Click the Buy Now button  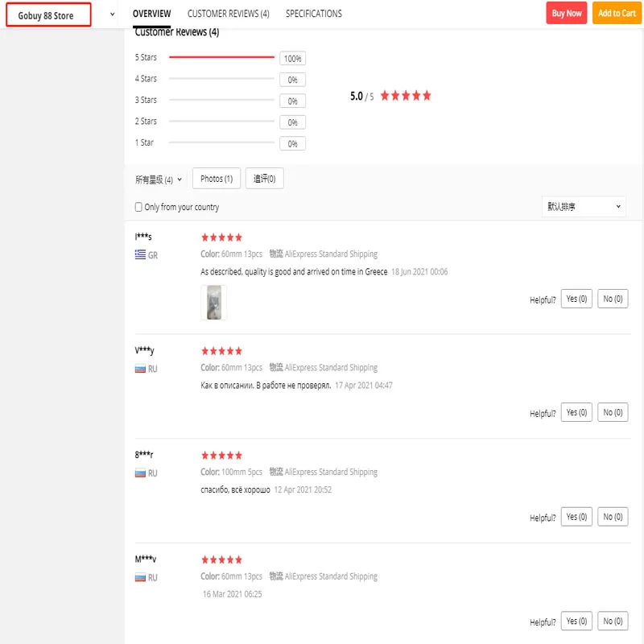coord(567,13)
